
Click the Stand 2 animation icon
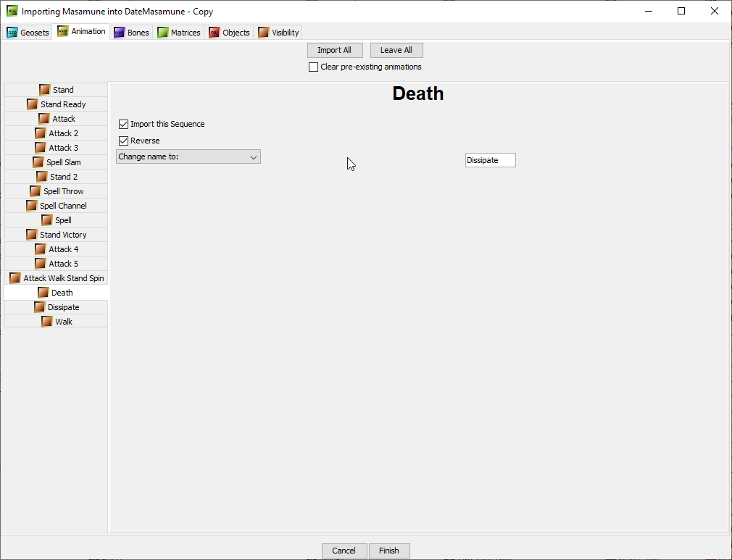click(x=42, y=176)
